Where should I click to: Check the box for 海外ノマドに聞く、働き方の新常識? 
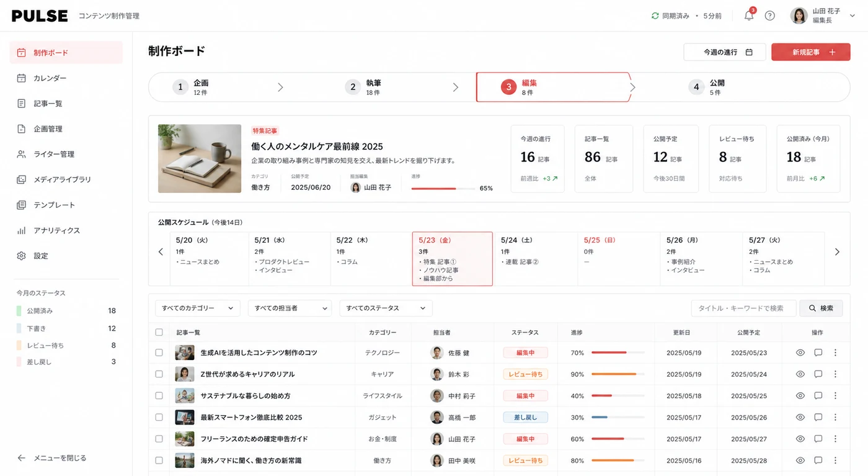coord(159,460)
